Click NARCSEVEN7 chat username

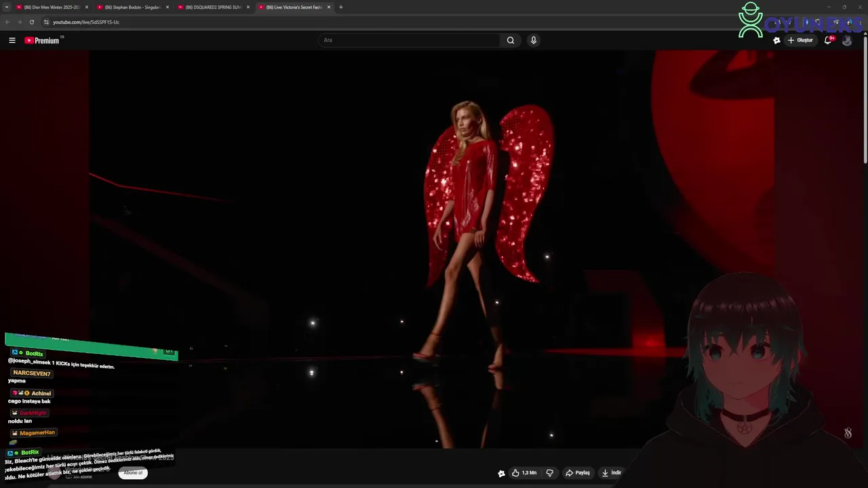31,373
